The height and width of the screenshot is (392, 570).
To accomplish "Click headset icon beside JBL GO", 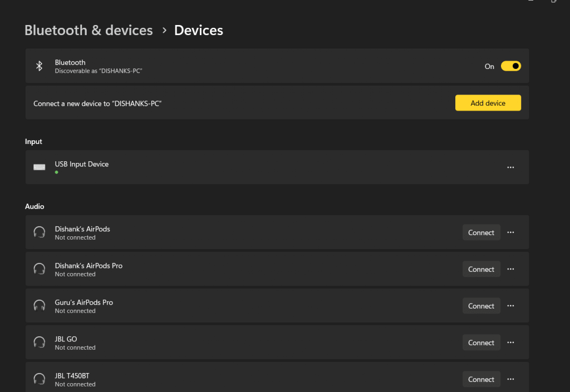I will 40,343.
